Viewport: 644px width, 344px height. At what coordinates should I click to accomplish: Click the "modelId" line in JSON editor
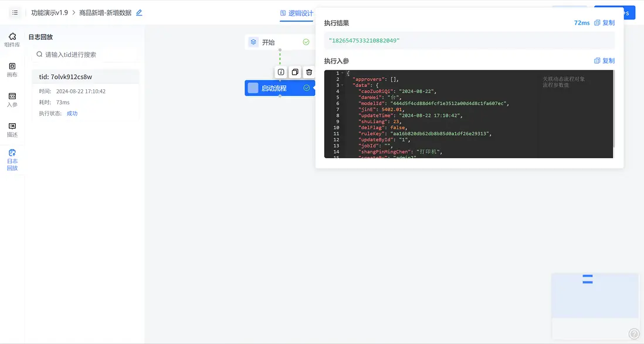coord(433,103)
